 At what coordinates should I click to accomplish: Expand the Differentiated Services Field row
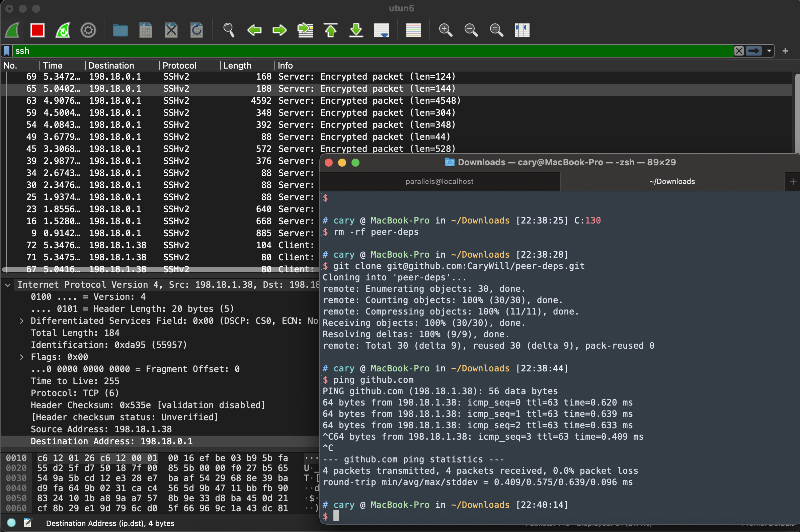click(x=22, y=321)
